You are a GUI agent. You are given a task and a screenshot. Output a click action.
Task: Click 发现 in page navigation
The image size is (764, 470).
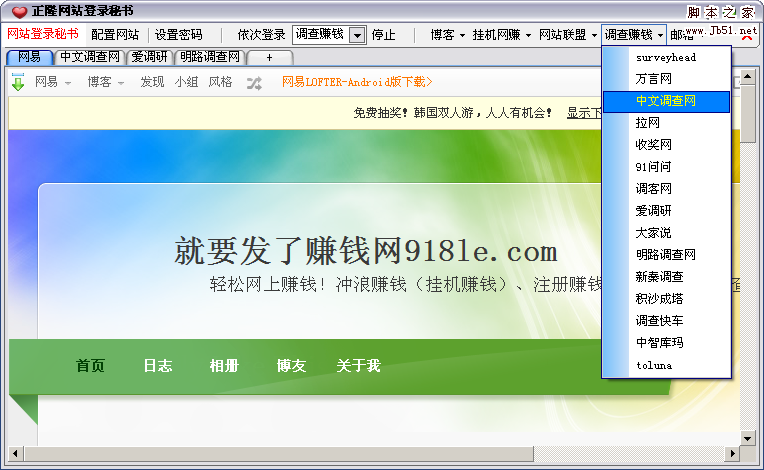152,82
